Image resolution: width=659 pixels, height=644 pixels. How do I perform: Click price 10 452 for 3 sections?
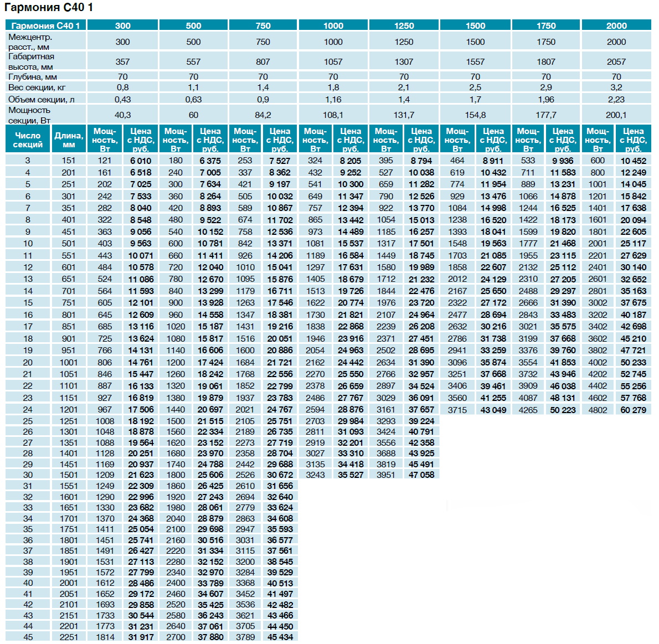[x=633, y=161]
